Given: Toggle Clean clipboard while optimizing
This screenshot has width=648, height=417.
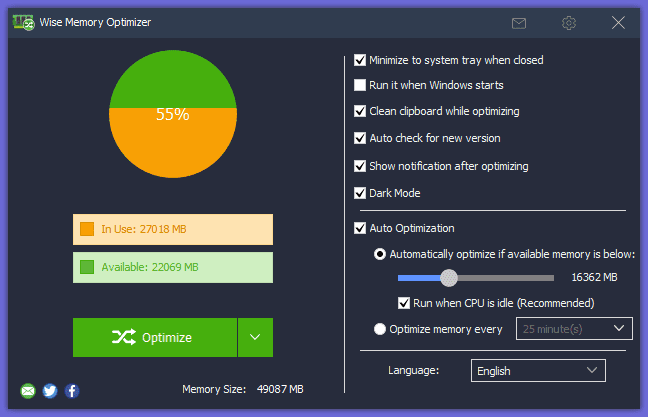Looking at the screenshot, I should click(360, 111).
